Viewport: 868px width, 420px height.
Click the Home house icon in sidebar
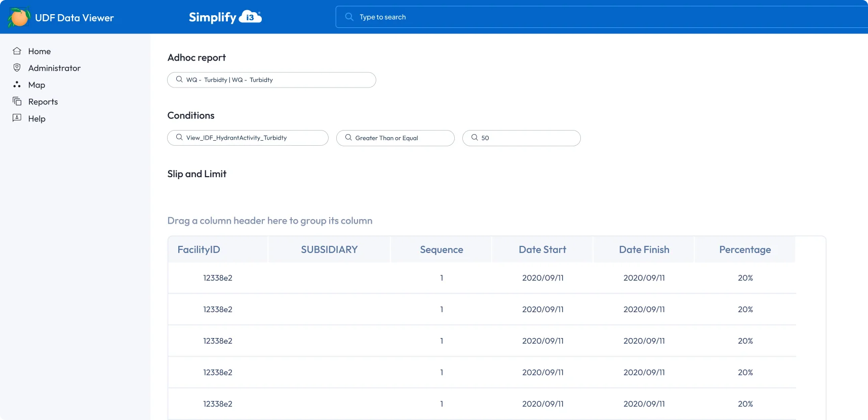17,51
